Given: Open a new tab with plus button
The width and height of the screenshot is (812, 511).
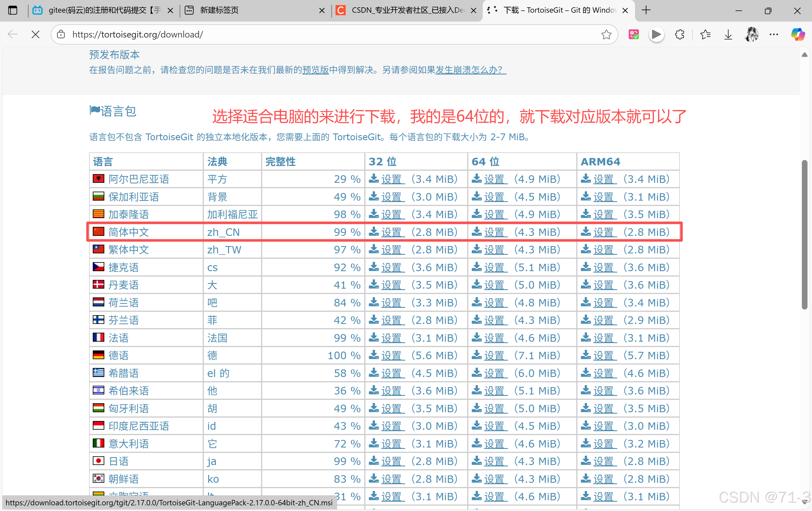Looking at the screenshot, I should [x=646, y=10].
